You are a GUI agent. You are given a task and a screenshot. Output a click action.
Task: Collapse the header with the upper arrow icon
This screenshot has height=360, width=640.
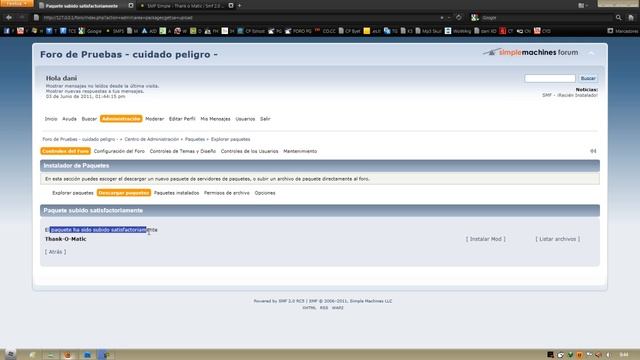pyautogui.click(x=591, y=53)
